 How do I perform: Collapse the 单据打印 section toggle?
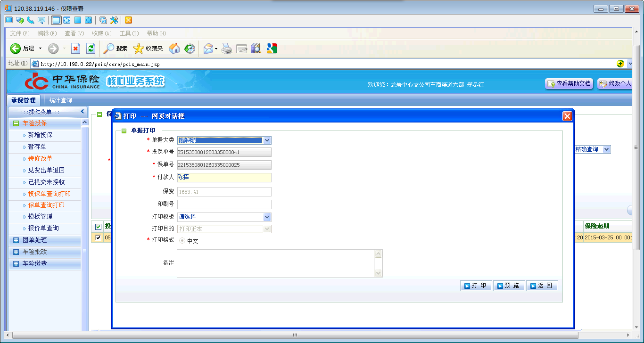[124, 131]
